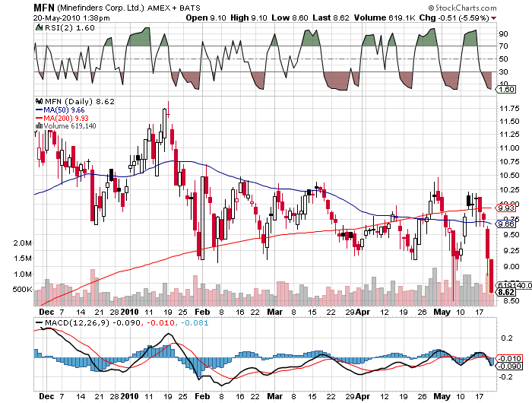Click the May label on the MACD date axis
The height and width of the screenshot is (403, 532).
pyautogui.click(x=442, y=396)
